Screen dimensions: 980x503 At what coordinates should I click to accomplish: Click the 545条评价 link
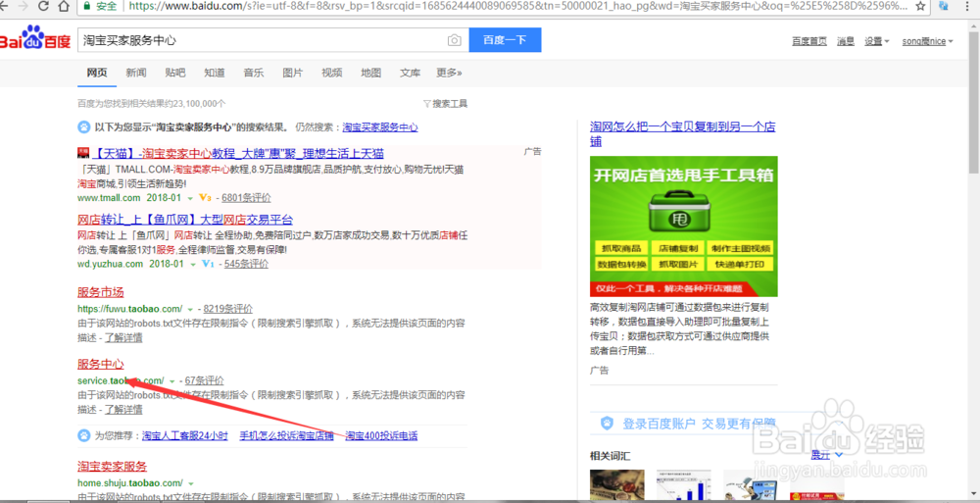tap(246, 264)
